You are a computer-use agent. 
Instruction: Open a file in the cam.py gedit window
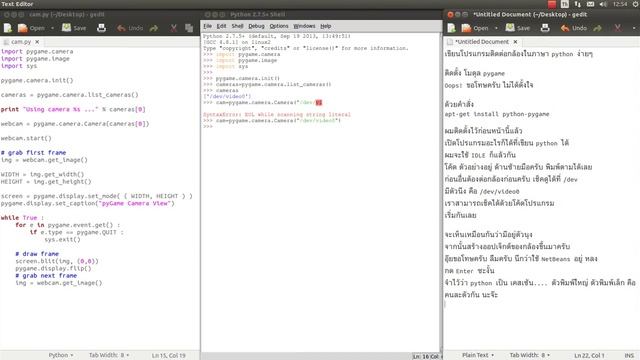tap(31, 28)
